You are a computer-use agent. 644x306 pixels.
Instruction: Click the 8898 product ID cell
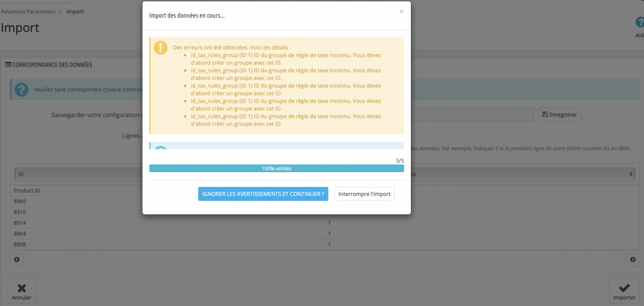[20, 244]
